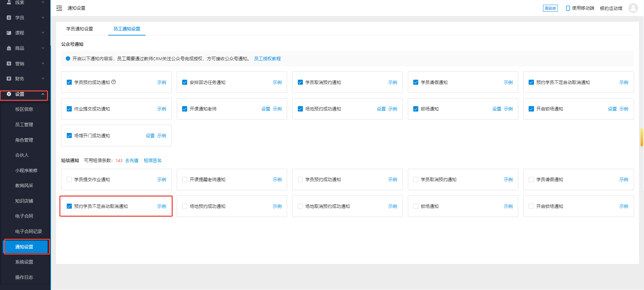The width and height of the screenshot is (644, 290).
Task: Uncheck 开课通知老师 checkbox
Action: (184, 109)
